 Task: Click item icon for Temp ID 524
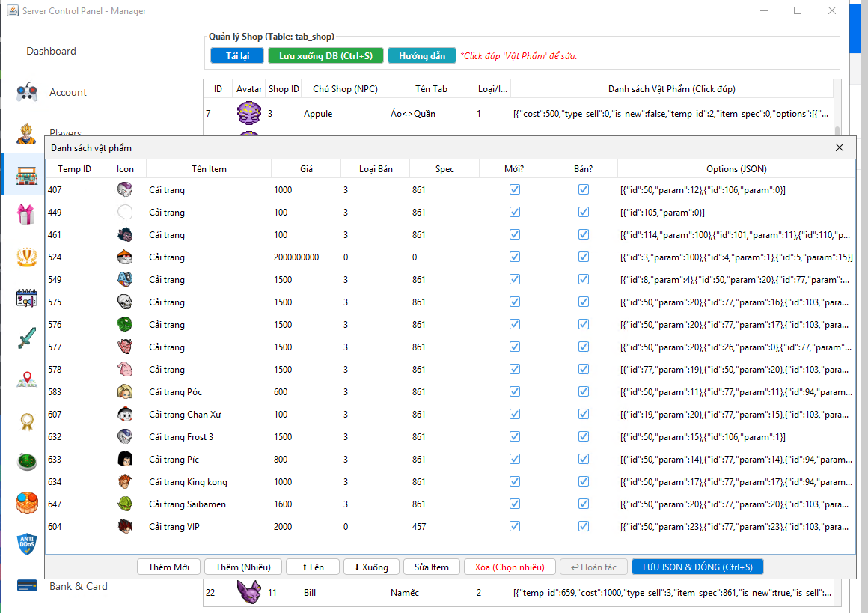coord(125,257)
